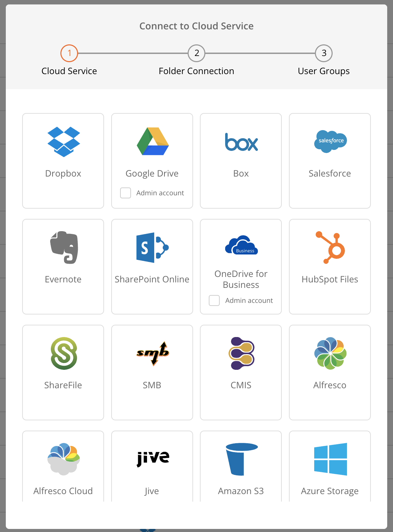Choose the Evernote elephant icon
The height and width of the screenshot is (532, 393).
64,247
